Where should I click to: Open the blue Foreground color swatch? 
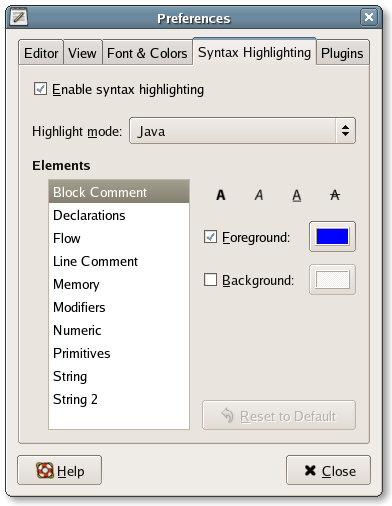[x=332, y=236]
